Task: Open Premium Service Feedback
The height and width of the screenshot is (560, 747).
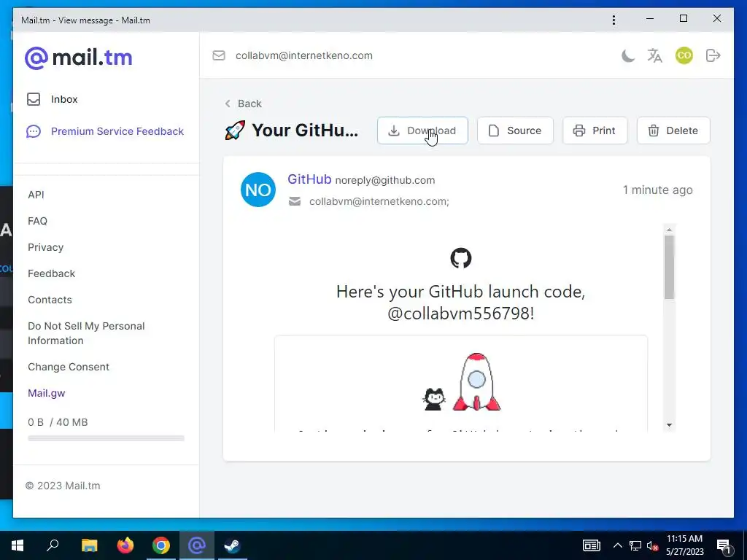Action: [105, 131]
